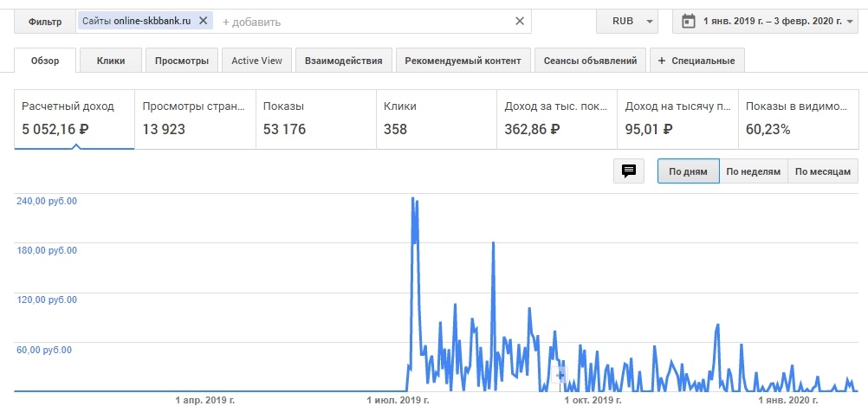Select the Показы metric card
This screenshot has height=406, width=868.
click(316, 119)
